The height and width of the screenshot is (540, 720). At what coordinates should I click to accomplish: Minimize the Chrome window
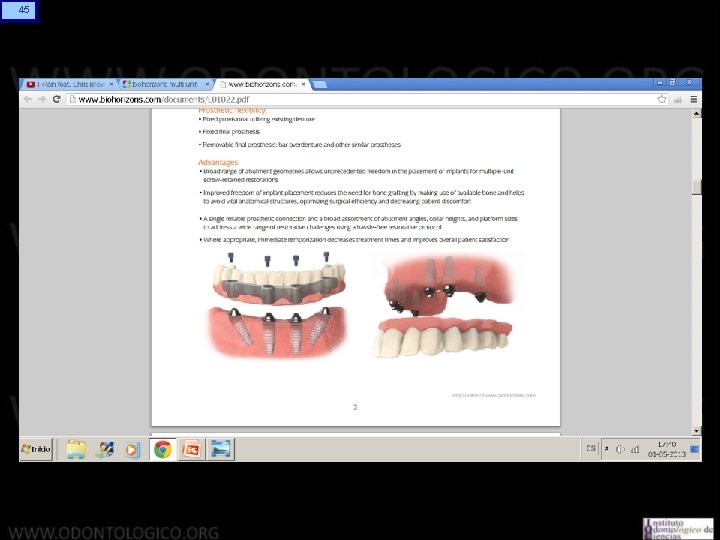coord(660,83)
